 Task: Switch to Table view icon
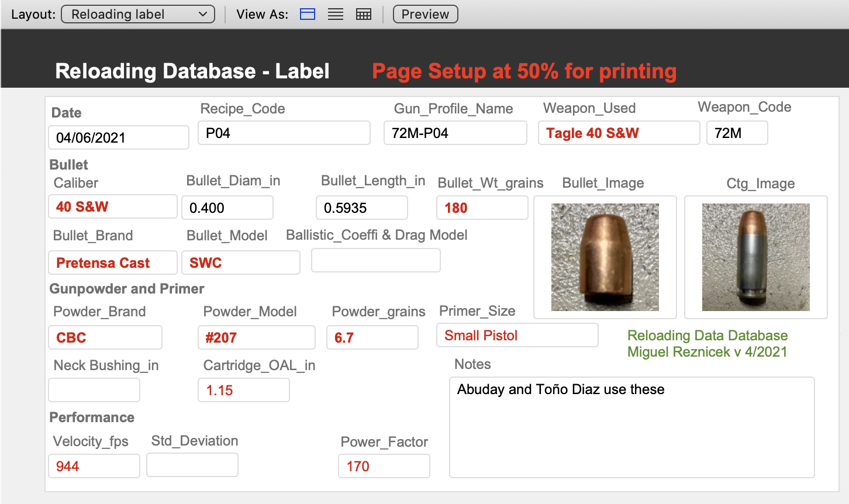click(x=364, y=14)
